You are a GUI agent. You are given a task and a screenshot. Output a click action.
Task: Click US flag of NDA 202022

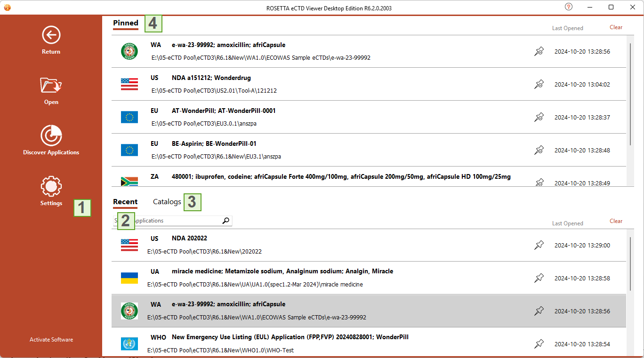click(x=129, y=245)
